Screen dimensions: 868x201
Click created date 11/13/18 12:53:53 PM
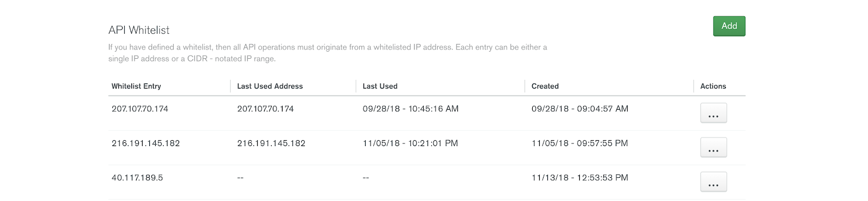click(x=579, y=178)
